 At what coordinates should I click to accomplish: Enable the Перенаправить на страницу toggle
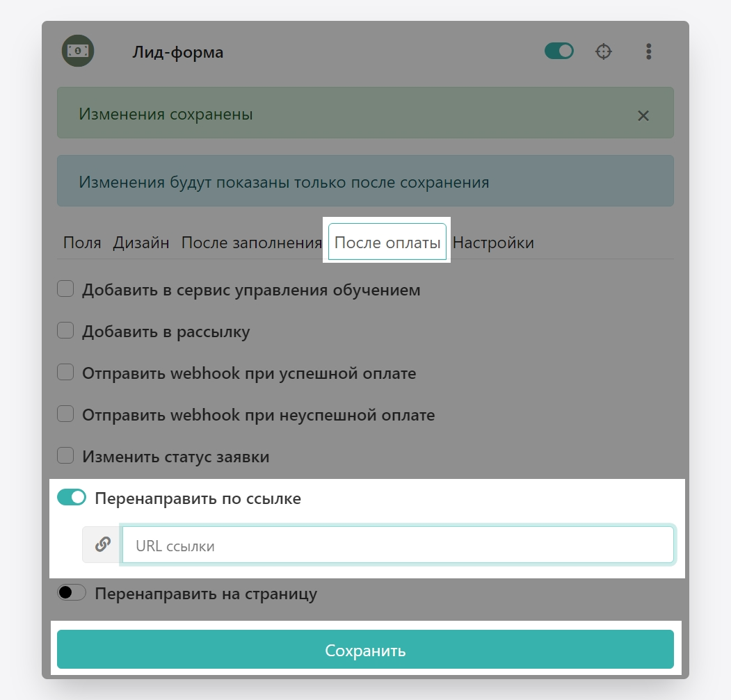tap(72, 593)
